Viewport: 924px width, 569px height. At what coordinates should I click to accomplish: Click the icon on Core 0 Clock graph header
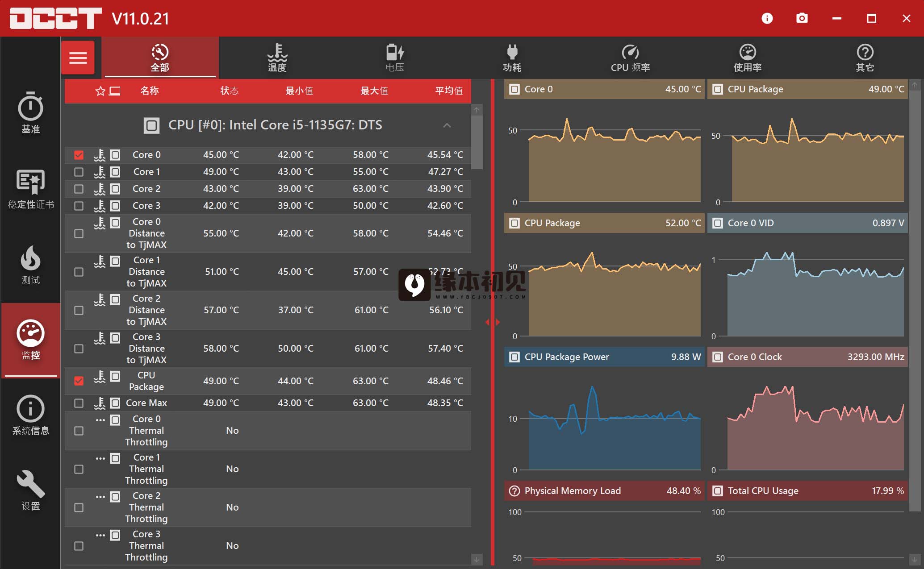[718, 357]
